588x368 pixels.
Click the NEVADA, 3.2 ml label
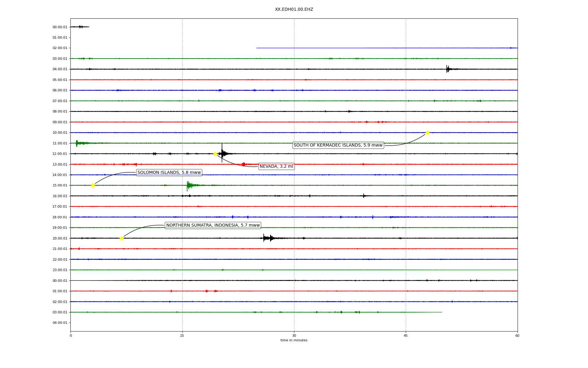[x=276, y=167]
